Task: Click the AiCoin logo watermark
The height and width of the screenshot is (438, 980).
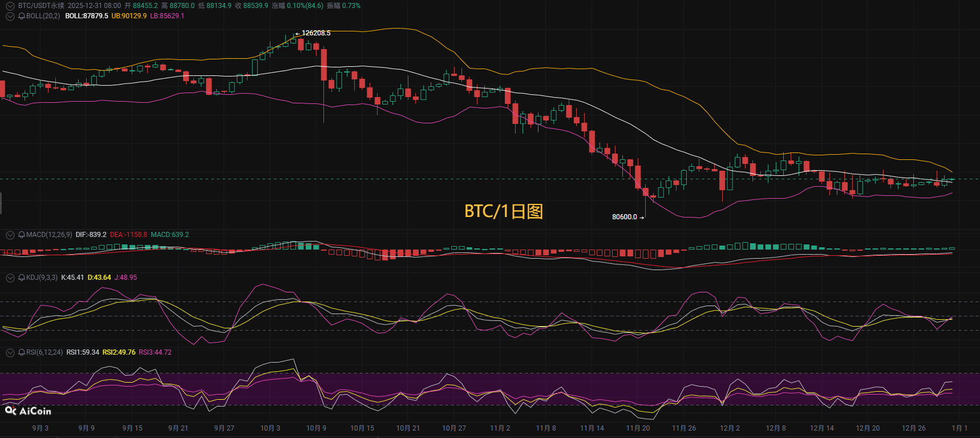Action: [x=28, y=411]
